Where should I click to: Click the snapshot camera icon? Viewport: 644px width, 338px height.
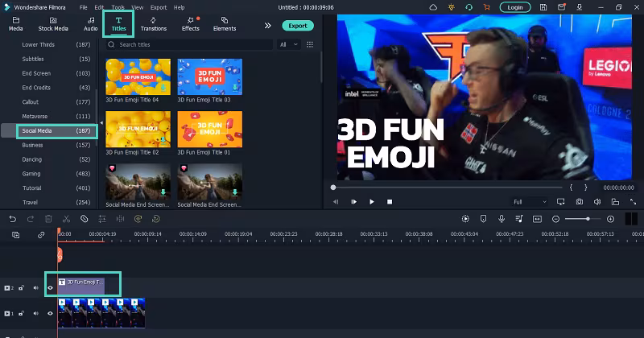tap(579, 202)
